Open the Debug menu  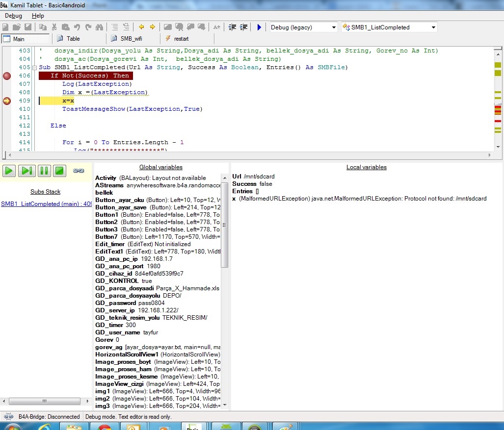coord(13,16)
